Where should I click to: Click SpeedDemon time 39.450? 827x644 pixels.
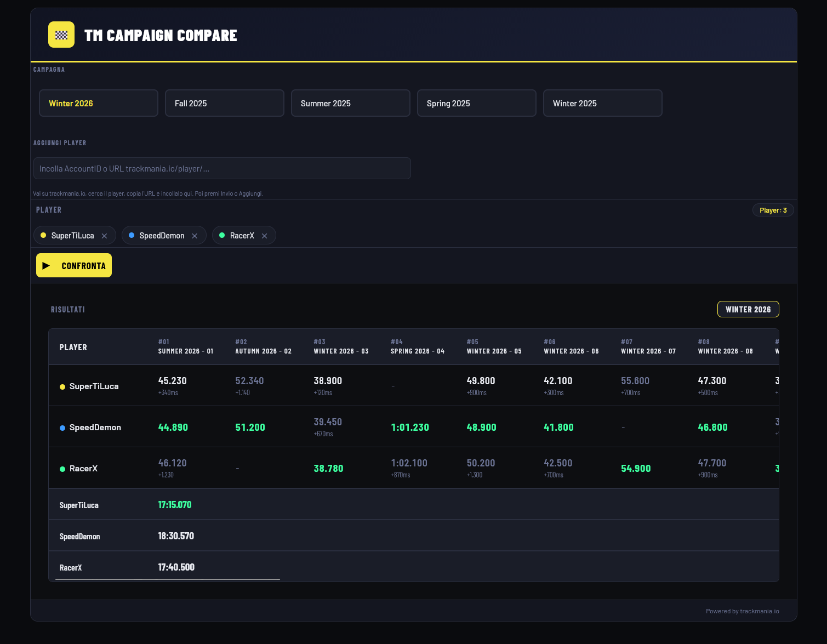click(x=328, y=421)
